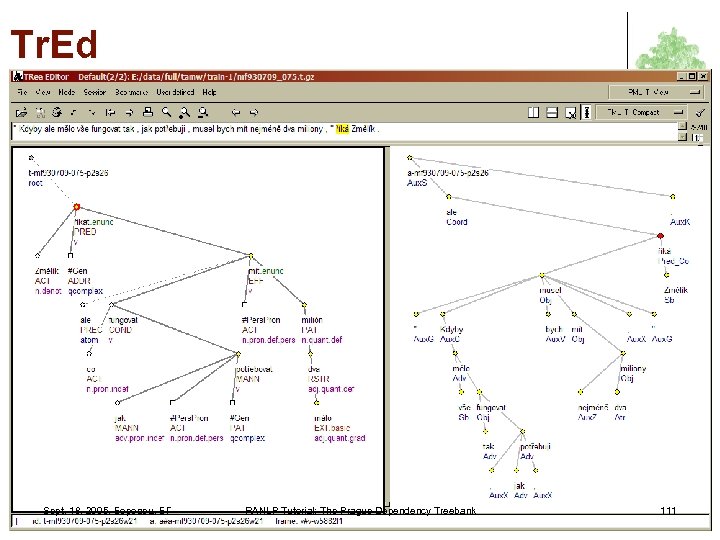720x540 pixels.
Task: Click the Find Next magnifier icon
Action: [x=185, y=112]
